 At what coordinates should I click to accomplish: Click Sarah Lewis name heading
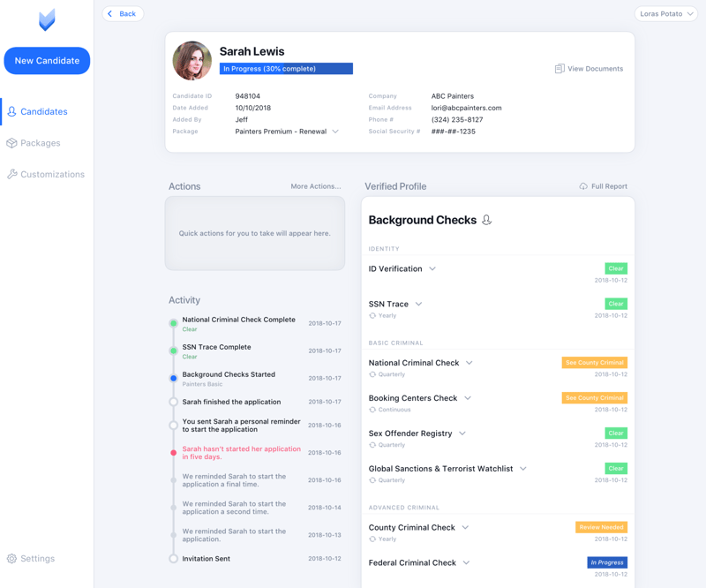252,51
